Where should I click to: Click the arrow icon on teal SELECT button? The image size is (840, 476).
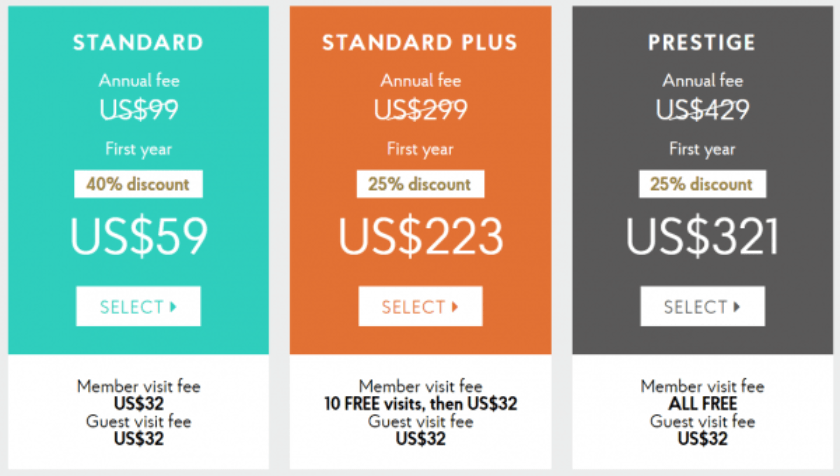pyautogui.click(x=173, y=307)
